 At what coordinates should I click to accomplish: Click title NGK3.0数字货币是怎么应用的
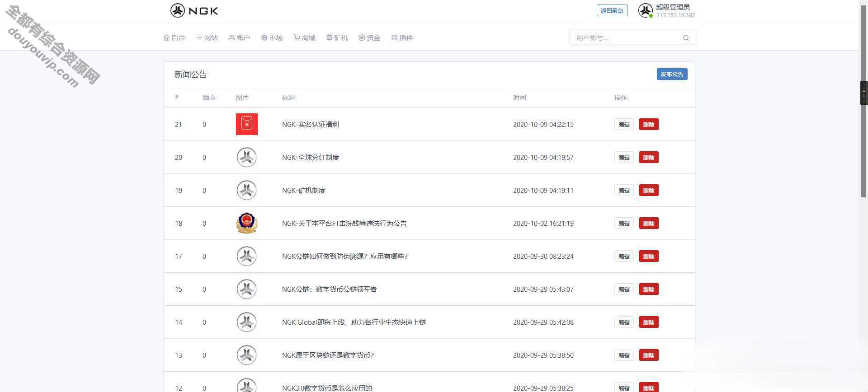pyautogui.click(x=327, y=387)
